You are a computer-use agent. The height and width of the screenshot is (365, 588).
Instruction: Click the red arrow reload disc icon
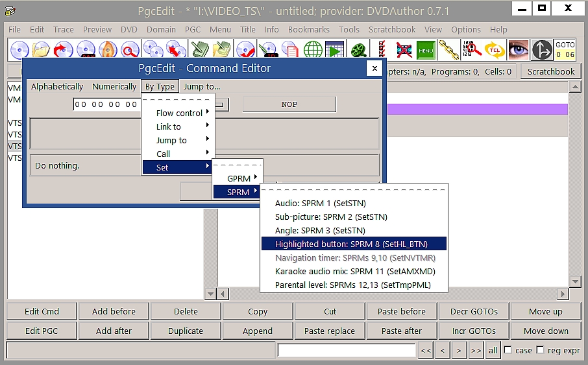click(64, 50)
